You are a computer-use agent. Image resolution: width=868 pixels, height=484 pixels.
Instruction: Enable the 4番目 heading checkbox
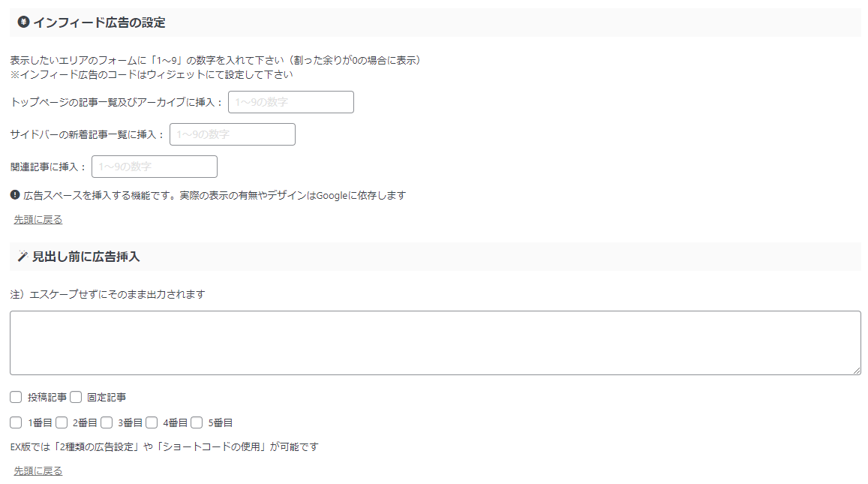[152, 422]
